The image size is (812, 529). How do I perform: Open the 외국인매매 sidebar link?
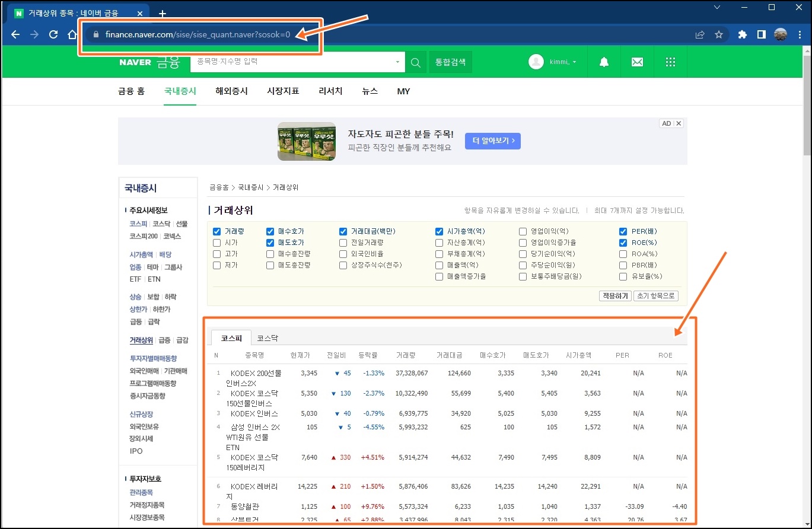click(144, 371)
